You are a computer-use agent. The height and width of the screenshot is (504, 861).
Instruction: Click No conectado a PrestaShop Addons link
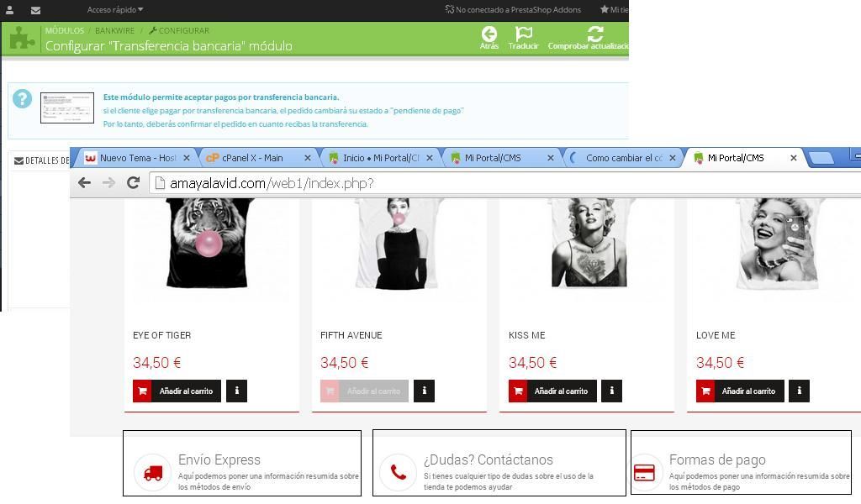click(513, 10)
